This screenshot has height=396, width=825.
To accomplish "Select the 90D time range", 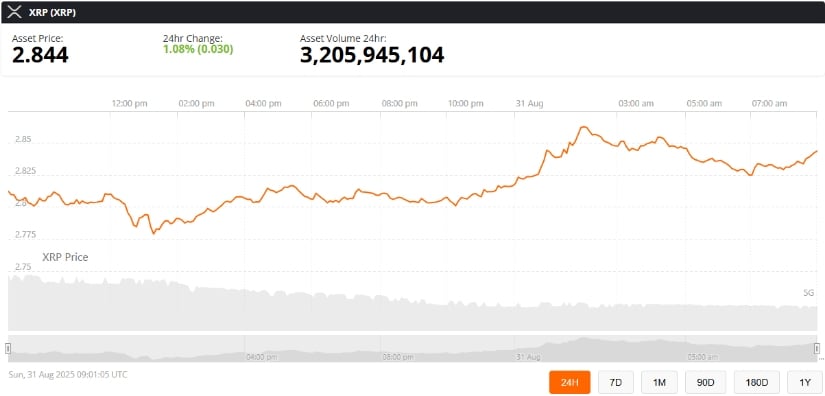I will [x=706, y=382].
